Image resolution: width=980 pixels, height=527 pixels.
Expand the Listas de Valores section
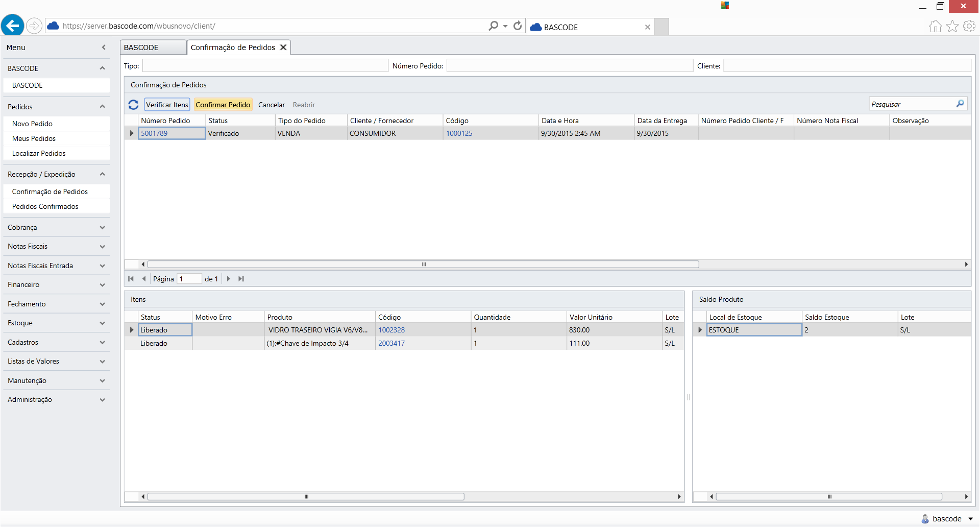click(x=102, y=362)
